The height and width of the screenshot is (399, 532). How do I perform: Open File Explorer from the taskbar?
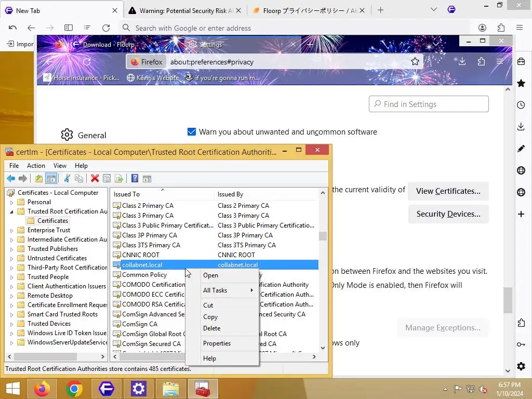pos(170,389)
